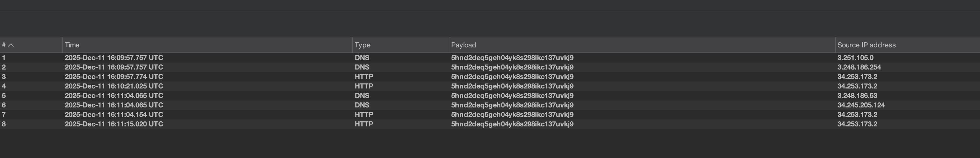Viewport: 980px width, 158px height.
Task: Select the timestamp 16:11:04.154 UTC entry
Action: [114, 114]
